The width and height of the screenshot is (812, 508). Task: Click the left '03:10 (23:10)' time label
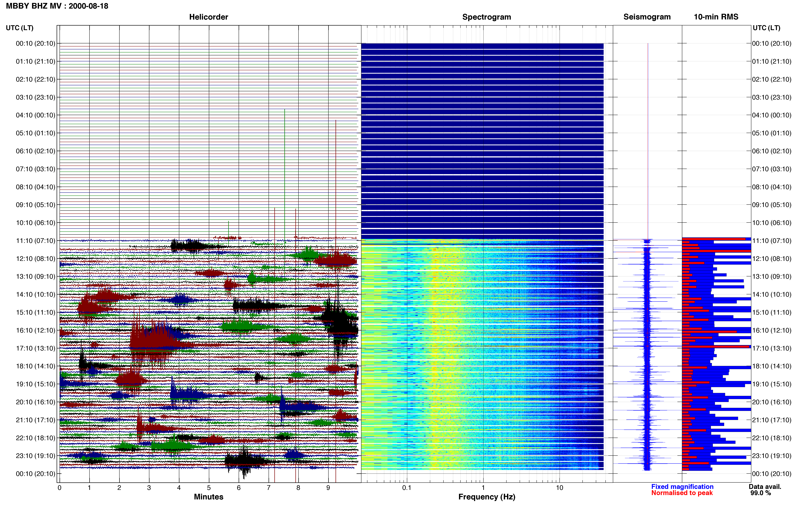[36, 97]
